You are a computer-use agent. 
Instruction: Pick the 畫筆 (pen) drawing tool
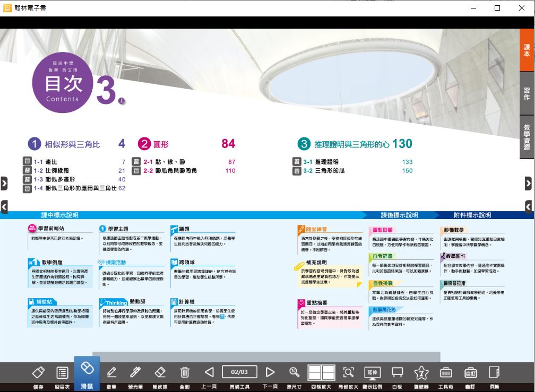[x=111, y=372]
